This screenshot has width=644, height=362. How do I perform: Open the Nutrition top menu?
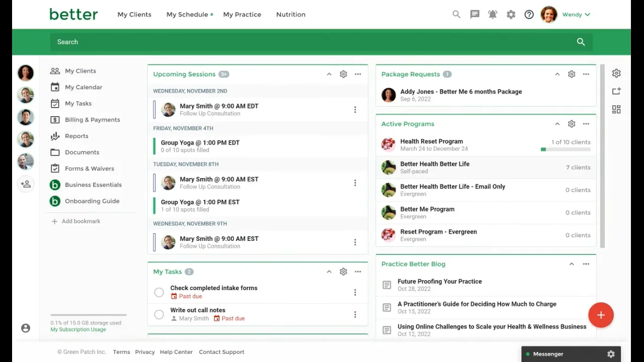(x=291, y=15)
